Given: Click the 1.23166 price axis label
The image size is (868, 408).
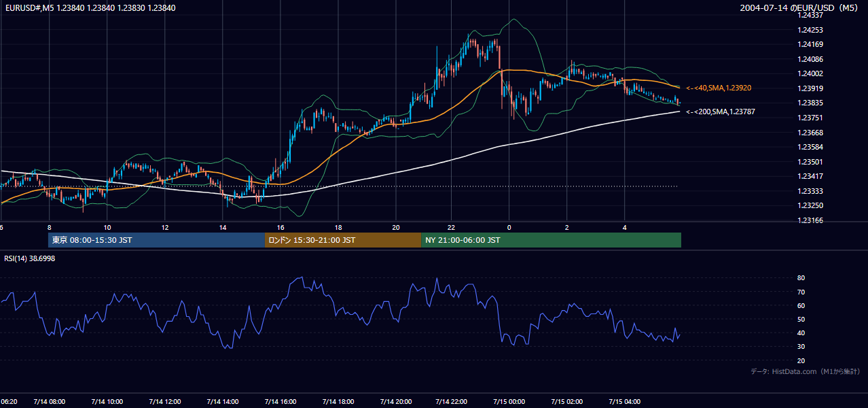Looking at the screenshot, I should pyautogui.click(x=810, y=220).
